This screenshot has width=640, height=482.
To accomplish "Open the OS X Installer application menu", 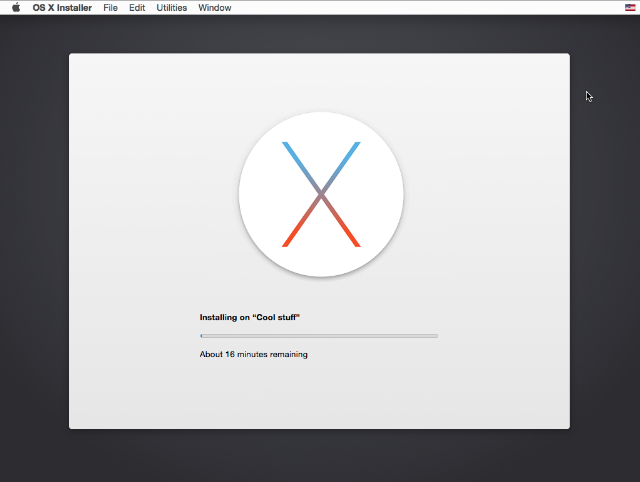I will (x=62, y=8).
